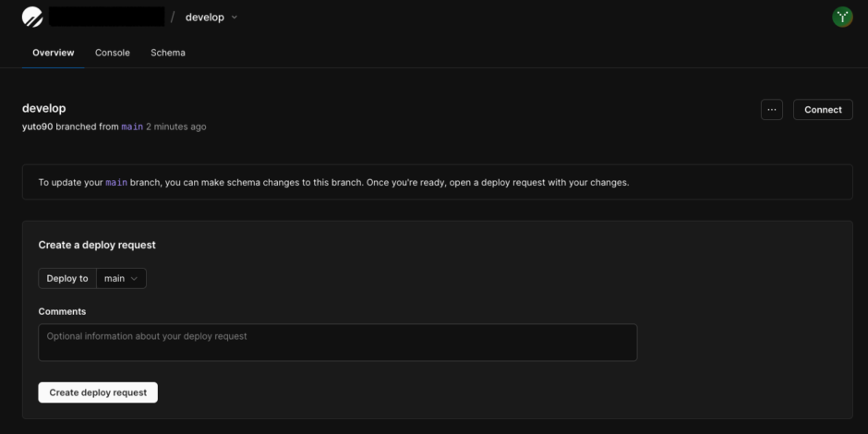Click the Comments field label
This screenshot has width=868, height=434.
pyautogui.click(x=62, y=311)
